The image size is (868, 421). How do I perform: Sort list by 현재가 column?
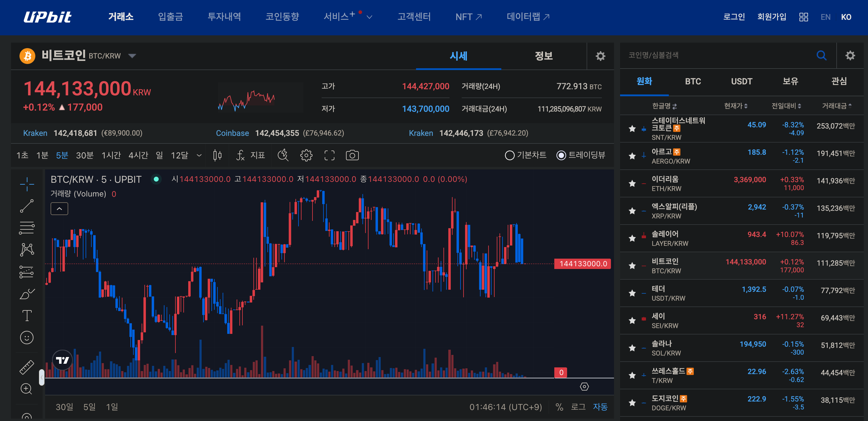point(736,106)
